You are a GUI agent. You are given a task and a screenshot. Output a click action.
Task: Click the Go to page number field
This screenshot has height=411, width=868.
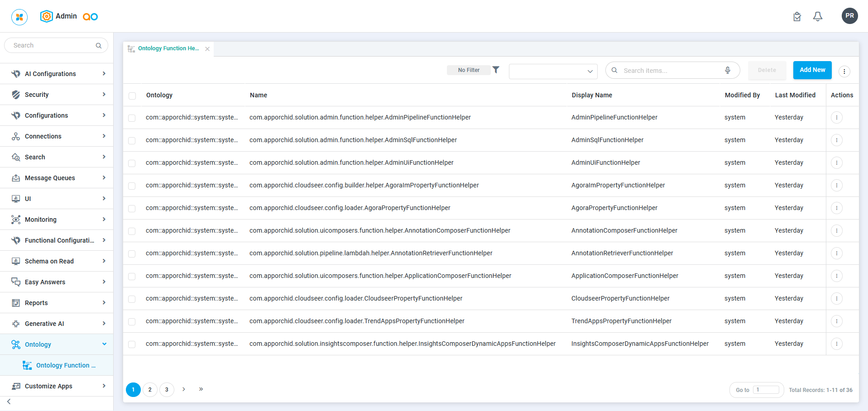766,390
